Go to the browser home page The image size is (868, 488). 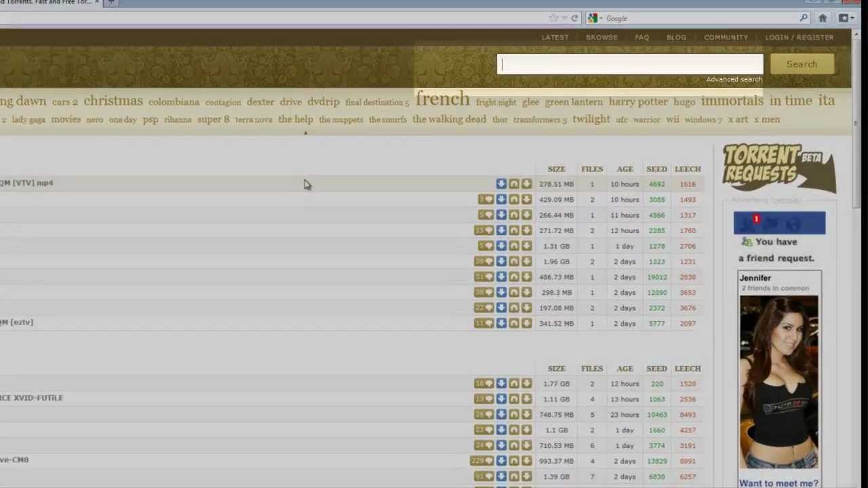pyautogui.click(x=823, y=18)
